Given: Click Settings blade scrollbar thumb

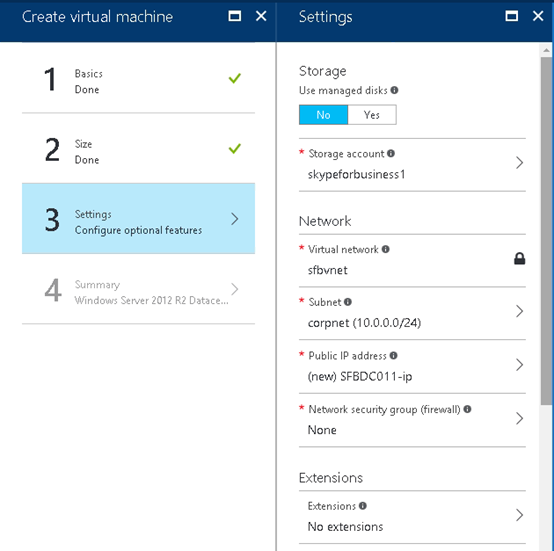Looking at the screenshot, I should tap(546, 231).
